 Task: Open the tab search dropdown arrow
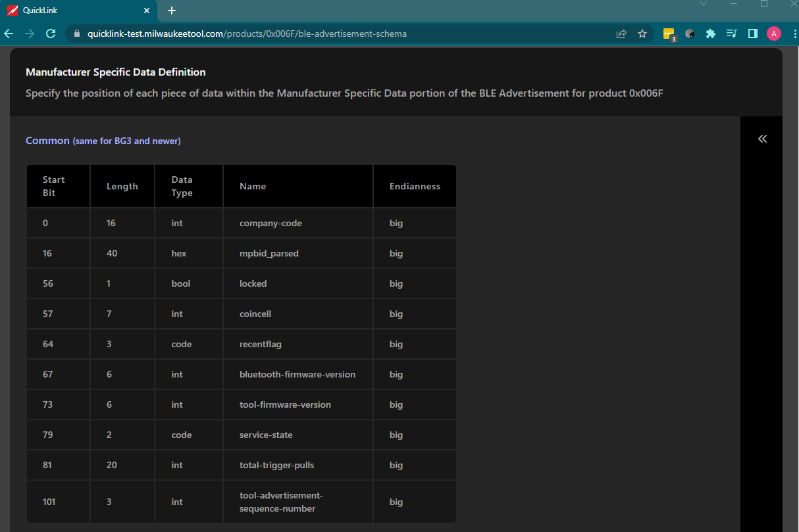704,4
